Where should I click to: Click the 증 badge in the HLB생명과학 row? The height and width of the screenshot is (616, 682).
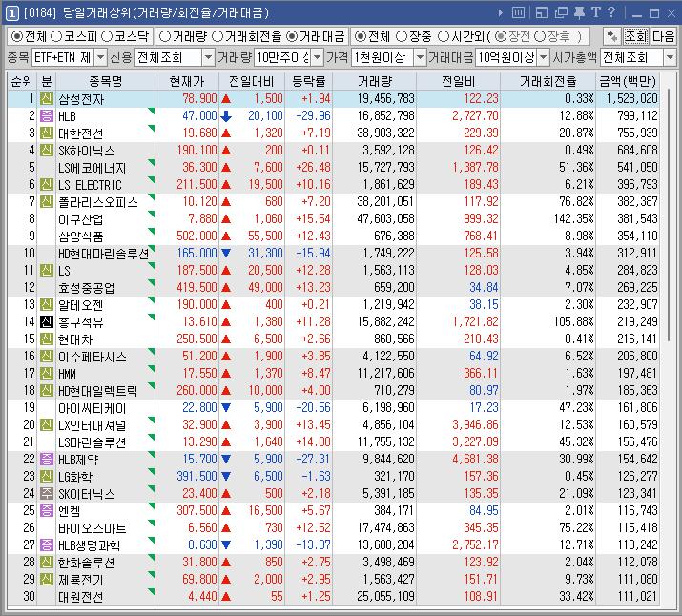tap(47, 544)
